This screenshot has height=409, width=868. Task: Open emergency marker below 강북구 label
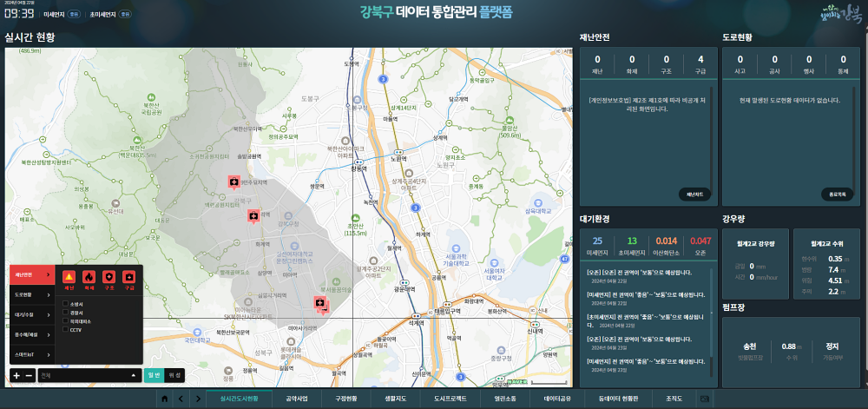253,216
